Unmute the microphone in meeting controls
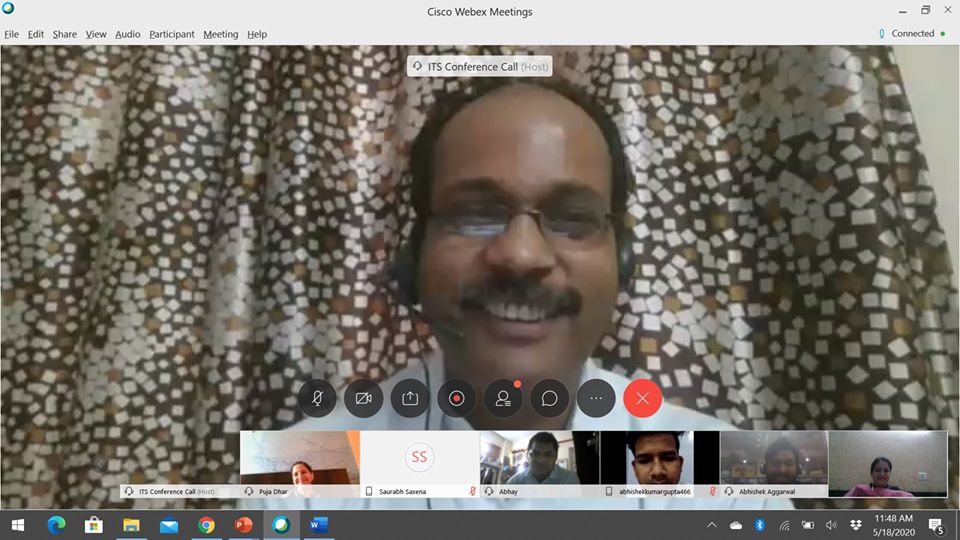 pyautogui.click(x=317, y=399)
